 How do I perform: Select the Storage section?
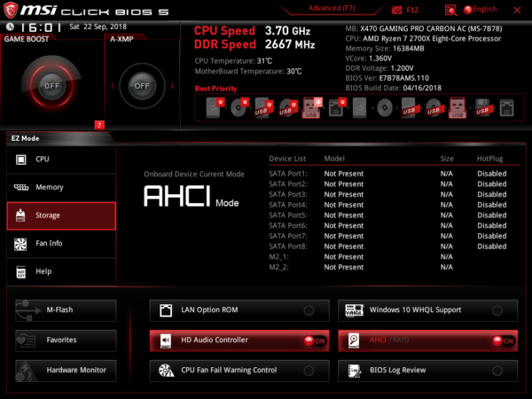coord(61,215)
